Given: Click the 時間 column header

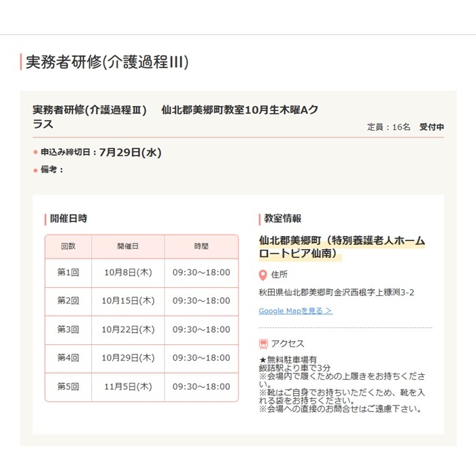Looking at the screenshot, I should click(201, 246).
